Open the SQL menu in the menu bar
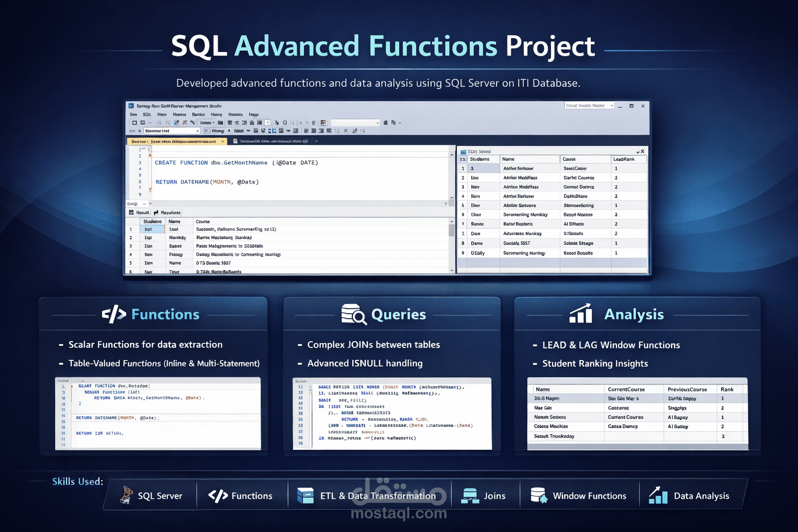 146,114
